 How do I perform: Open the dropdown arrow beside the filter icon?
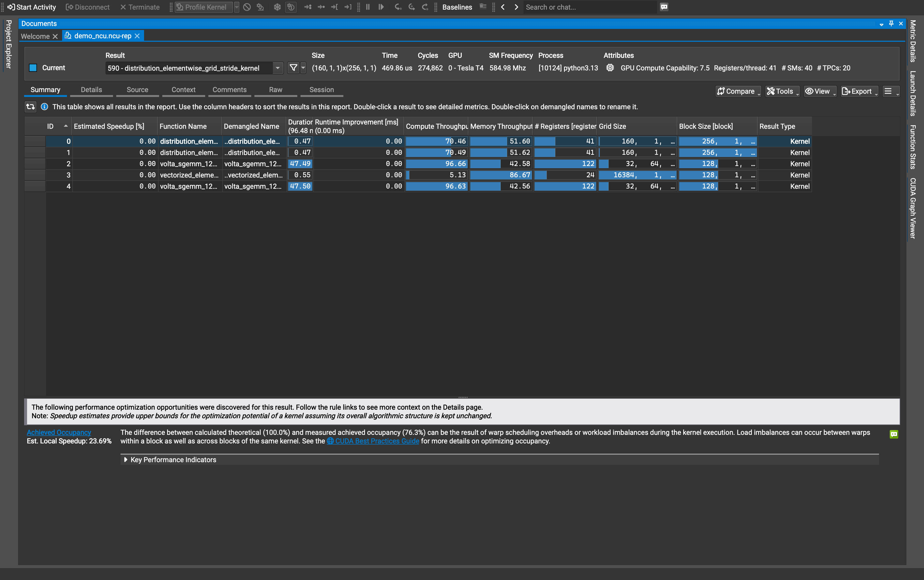pos(303,68)
